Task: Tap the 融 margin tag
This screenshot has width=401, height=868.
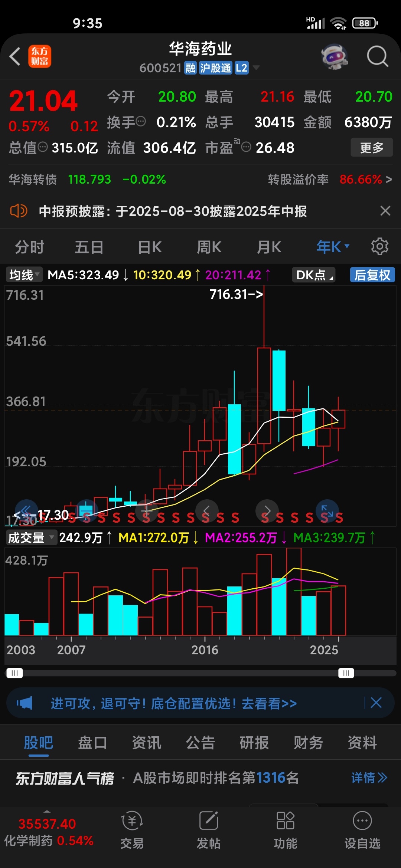Action: [190, 68]
